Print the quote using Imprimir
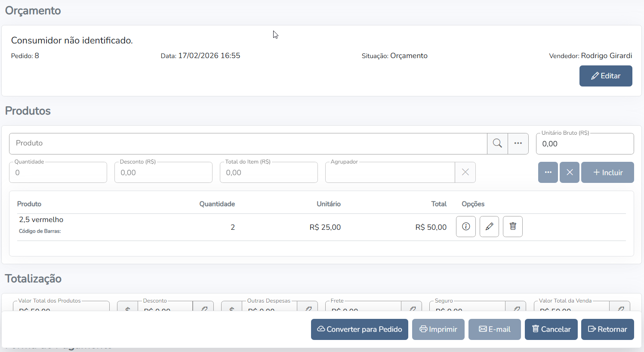 [x=438, y=329]
